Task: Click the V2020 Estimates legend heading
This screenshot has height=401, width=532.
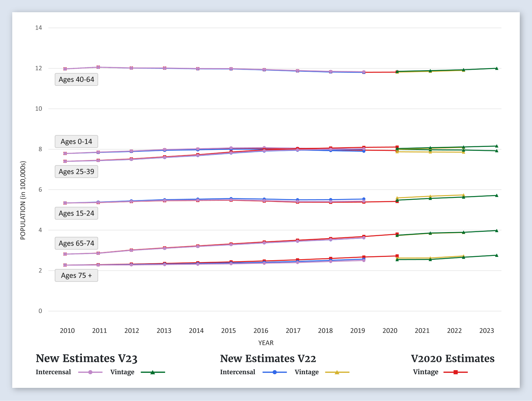Action: tap(453, 359)
